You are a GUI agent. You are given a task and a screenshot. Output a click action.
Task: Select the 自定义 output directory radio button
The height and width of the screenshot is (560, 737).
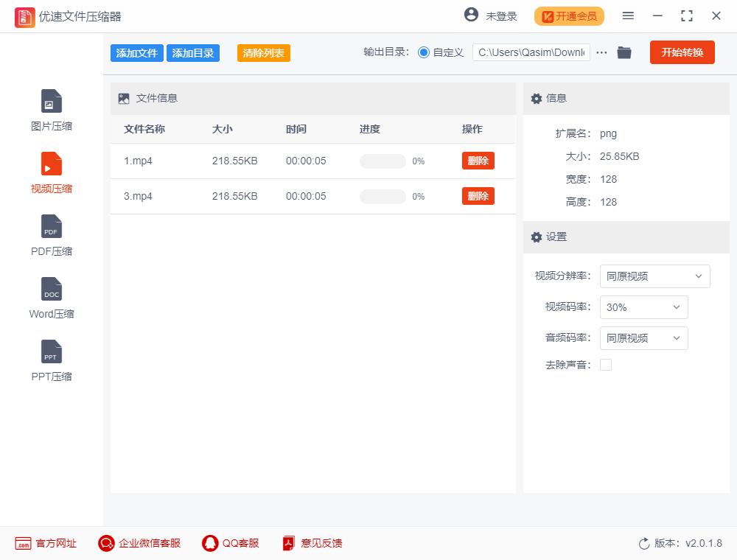point(422,52)
